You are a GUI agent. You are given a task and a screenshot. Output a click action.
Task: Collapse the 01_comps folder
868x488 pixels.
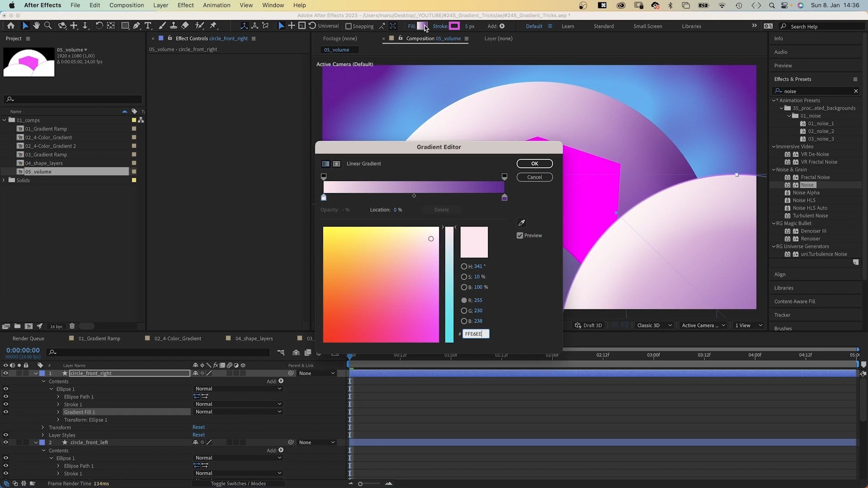tap(5, 120)
